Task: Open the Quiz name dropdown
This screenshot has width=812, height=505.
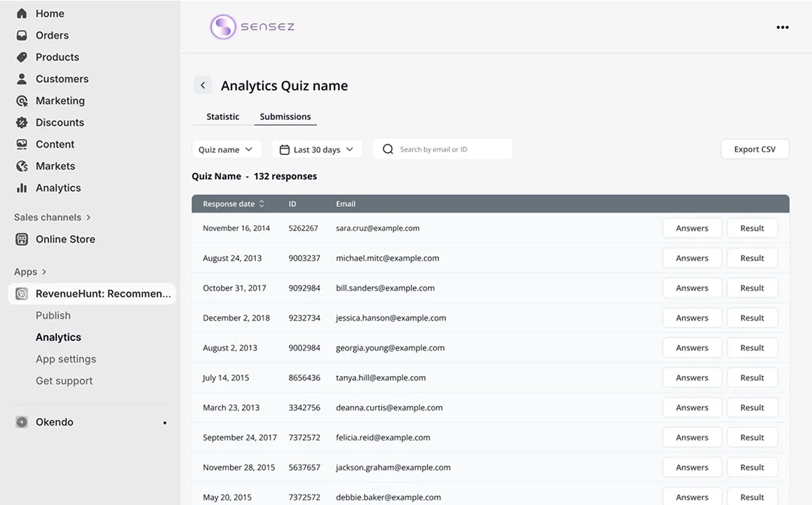Action: pyautogui.click(x=226, y=149)
